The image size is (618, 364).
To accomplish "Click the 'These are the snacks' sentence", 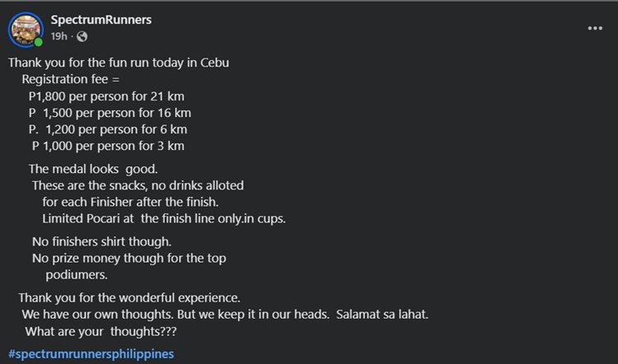I will (138, 185).
